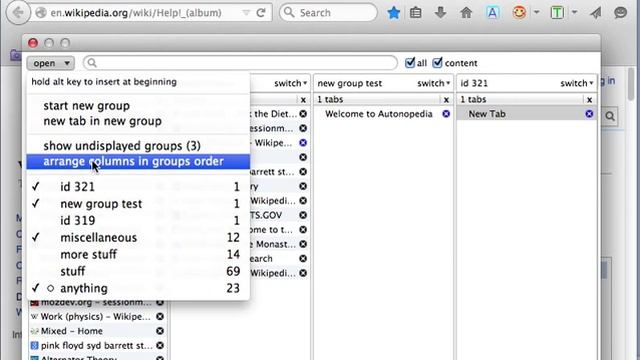Reload the page with refresh icon
This screenshot has height=360, width=640.
(x=261, y=13)
